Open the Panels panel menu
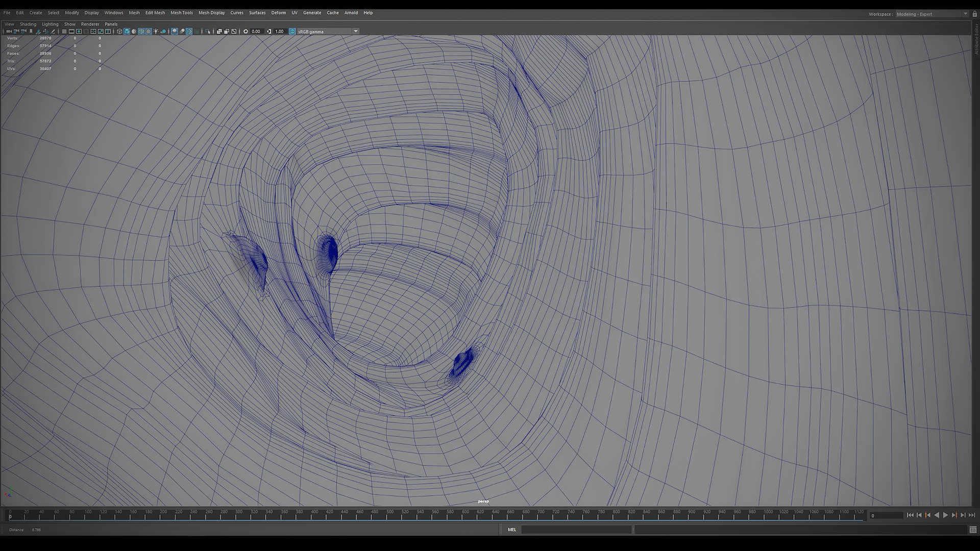This screenshot has height=551, width=980. coord(111,24)
